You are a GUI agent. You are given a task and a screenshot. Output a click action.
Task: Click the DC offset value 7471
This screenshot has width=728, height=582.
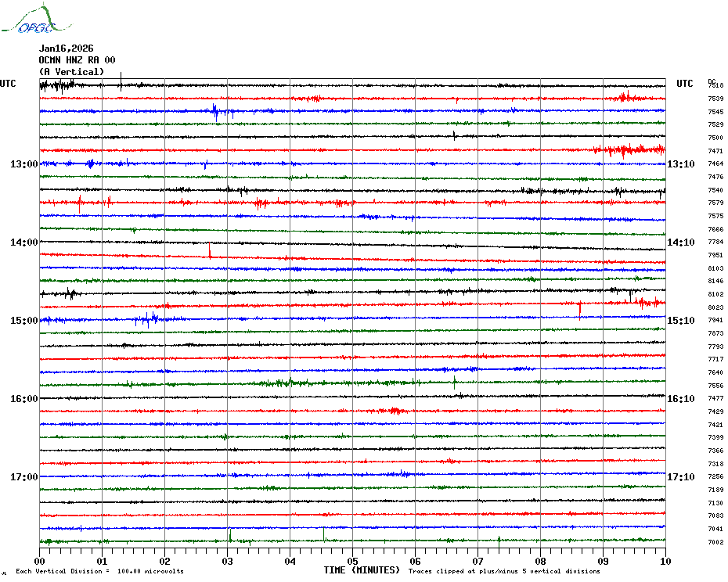click(715, 151)
